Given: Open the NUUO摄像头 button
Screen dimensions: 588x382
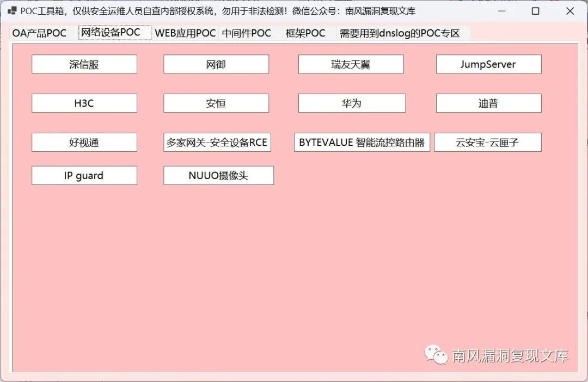Looking at the screenshot, I should [219, 175].
